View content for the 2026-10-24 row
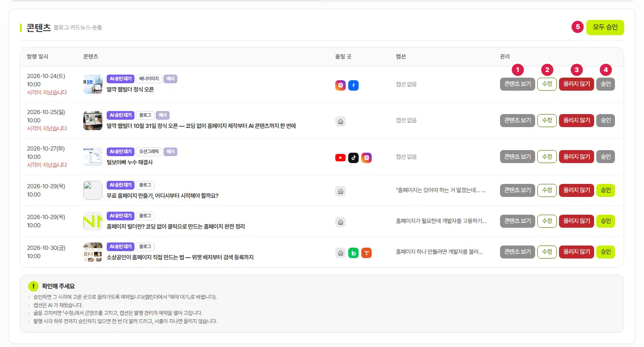The height and width of the screenshot is (347, 644). [517, 84]
